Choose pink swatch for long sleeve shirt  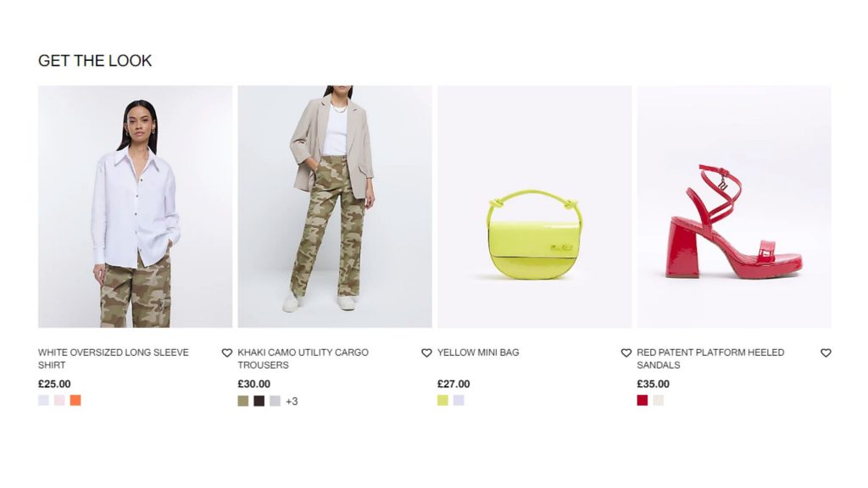coord(59,401)
